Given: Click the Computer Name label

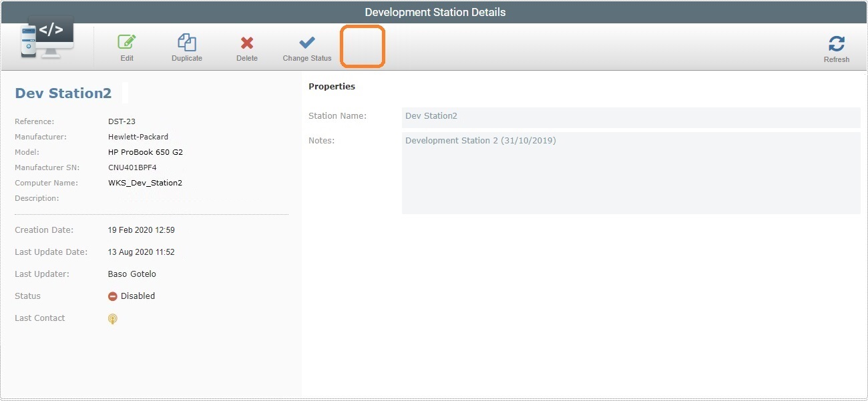Looking at the screenshot, I should [x=46, y=183].
